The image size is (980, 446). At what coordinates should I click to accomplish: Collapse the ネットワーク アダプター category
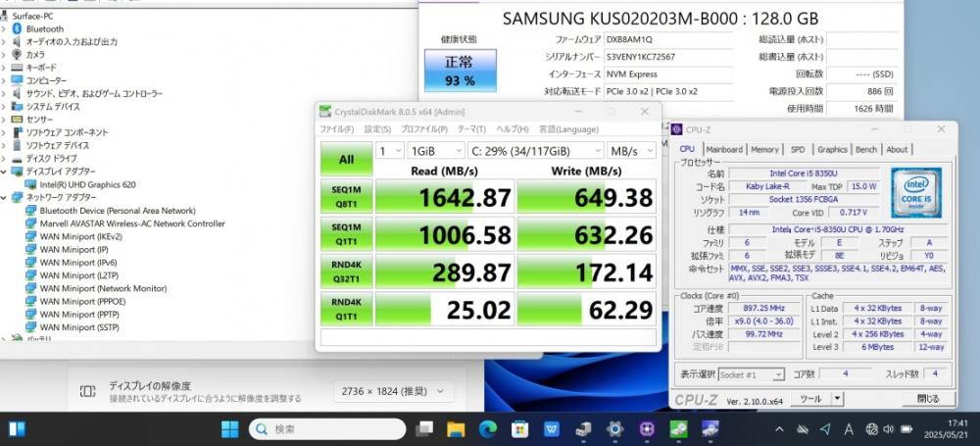4,198
